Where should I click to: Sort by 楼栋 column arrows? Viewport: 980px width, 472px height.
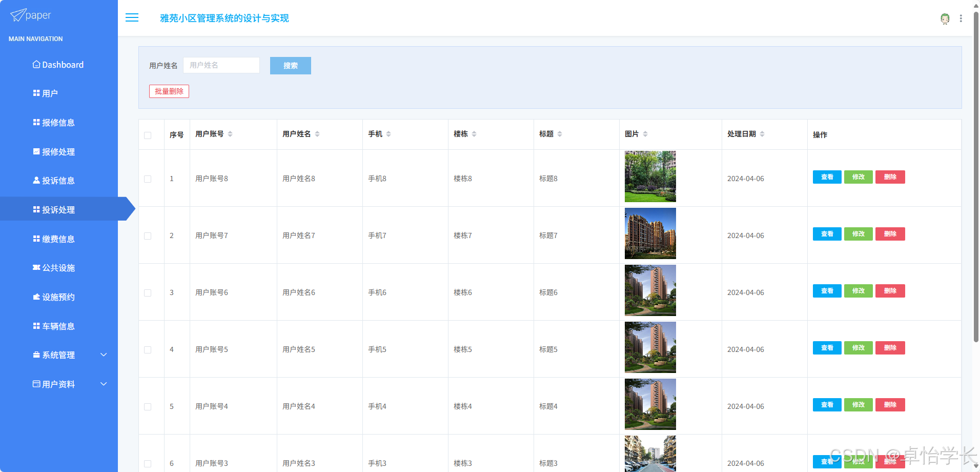point(474,134)
